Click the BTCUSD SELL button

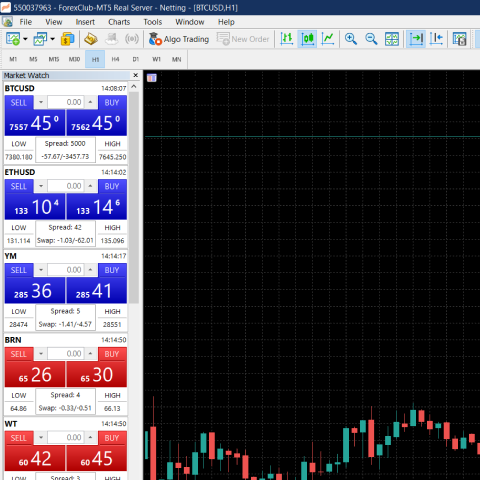[19, 103]
